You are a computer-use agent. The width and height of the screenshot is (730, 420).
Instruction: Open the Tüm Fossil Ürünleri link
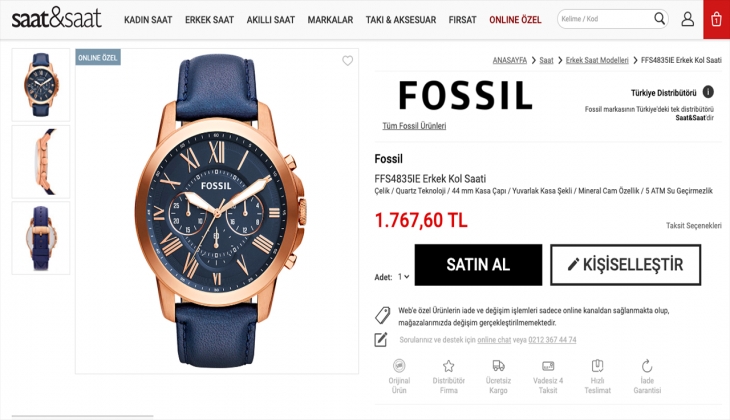click(414, 126)
